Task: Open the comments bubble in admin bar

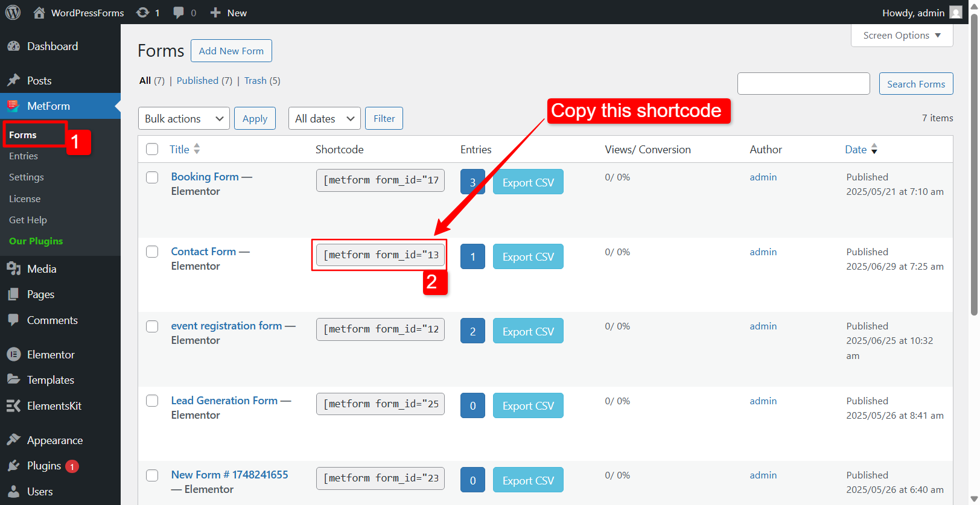Action: [x=179, y=13]
